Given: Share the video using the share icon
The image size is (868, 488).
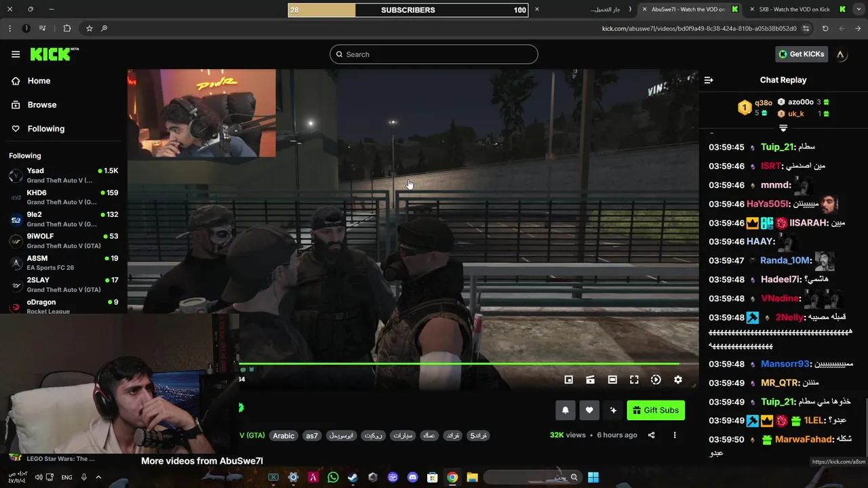Looking at the screenshot, I should click(x=652, y=435).
